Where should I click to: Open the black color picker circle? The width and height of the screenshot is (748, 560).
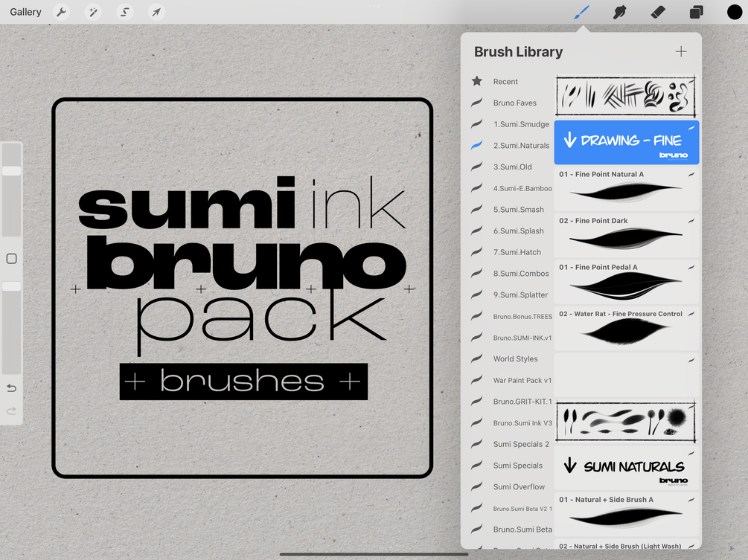tap(734, 12)
